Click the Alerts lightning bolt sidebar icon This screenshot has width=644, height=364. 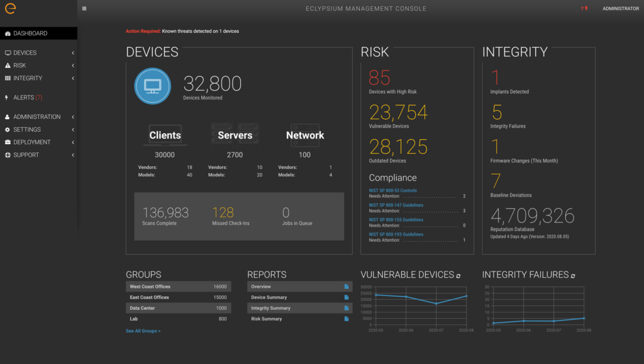[6, 98]
